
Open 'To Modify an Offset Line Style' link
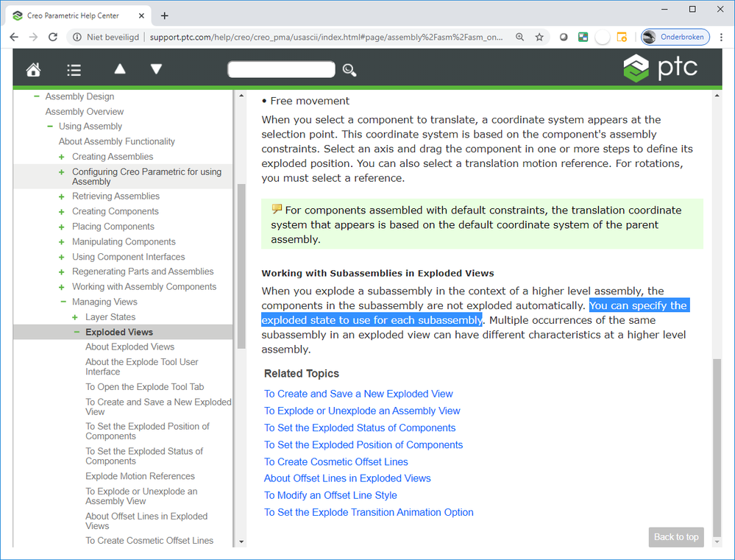click(x=330, y=495)
